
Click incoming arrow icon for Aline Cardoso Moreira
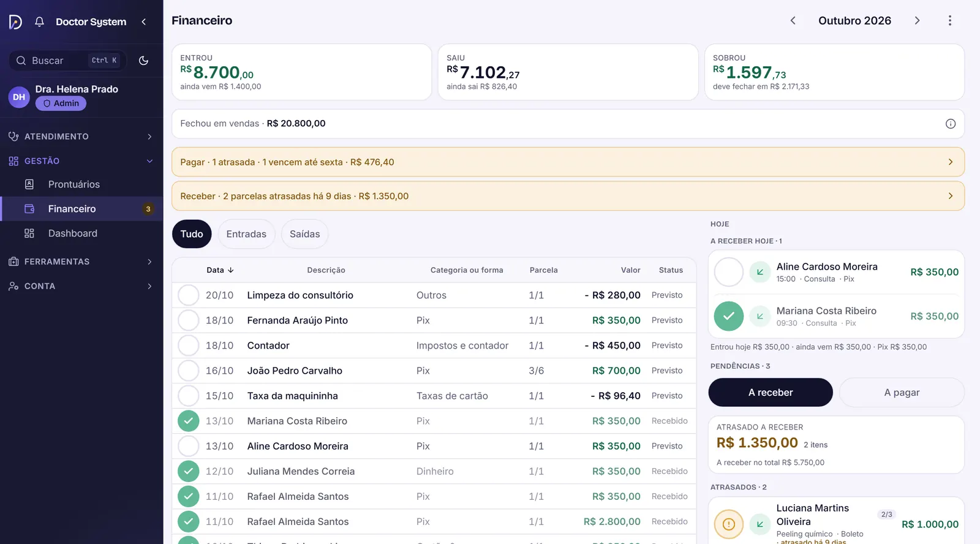pyautogui.click(x=760, y=272)
